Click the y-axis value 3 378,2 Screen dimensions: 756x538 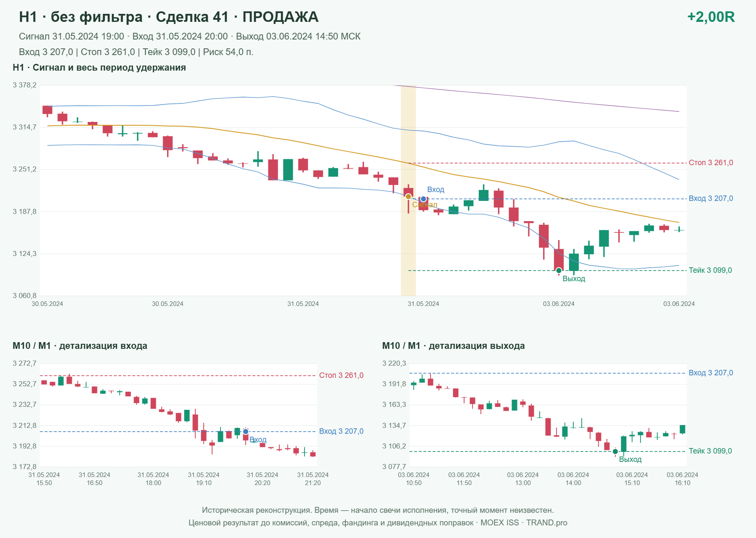point(24,85)
